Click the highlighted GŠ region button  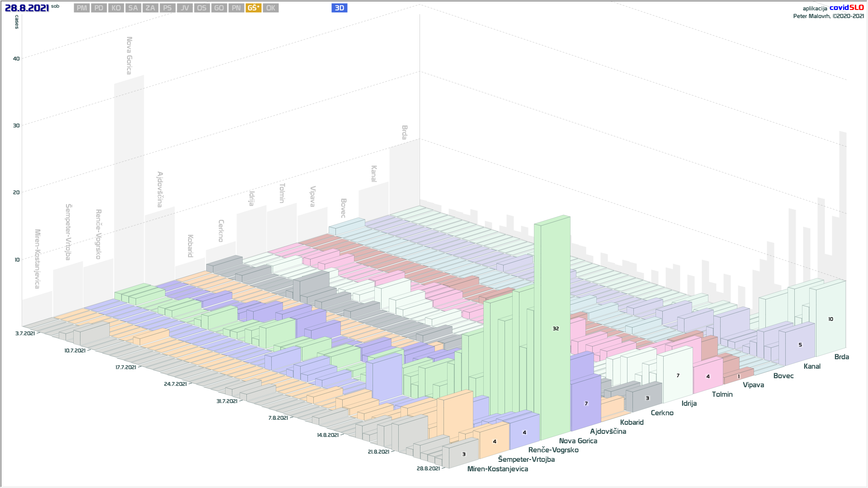pyautogui.click(x=253, y=8)
